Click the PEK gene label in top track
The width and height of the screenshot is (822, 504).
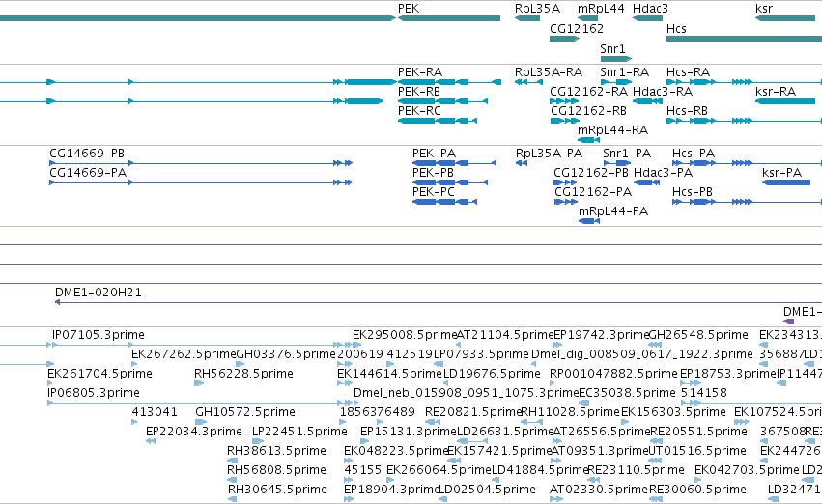[409, 9]
